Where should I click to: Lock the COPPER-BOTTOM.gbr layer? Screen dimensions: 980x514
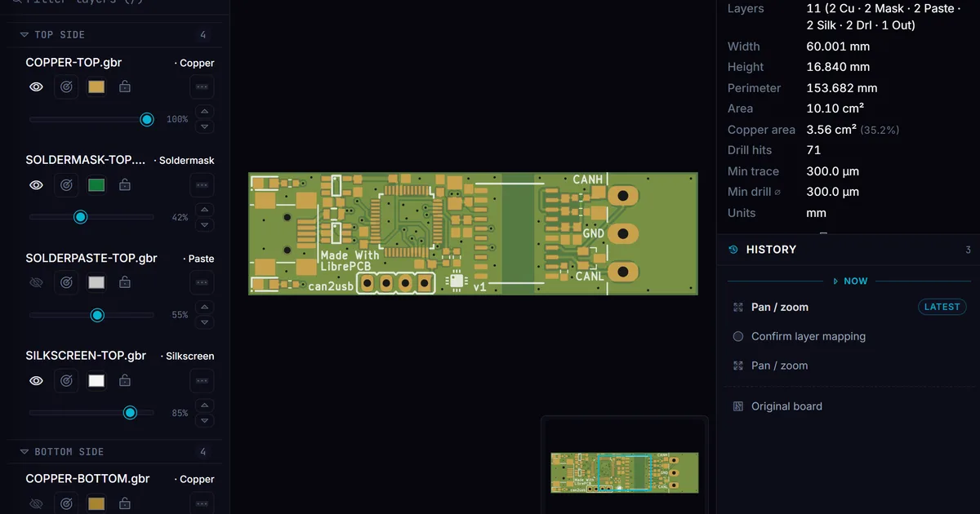tap(125, 503)
